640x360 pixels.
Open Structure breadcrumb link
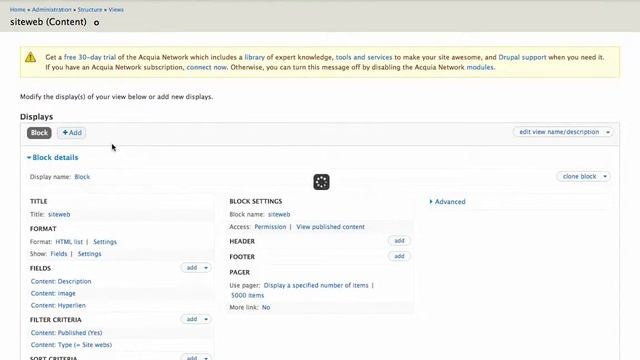90,9
